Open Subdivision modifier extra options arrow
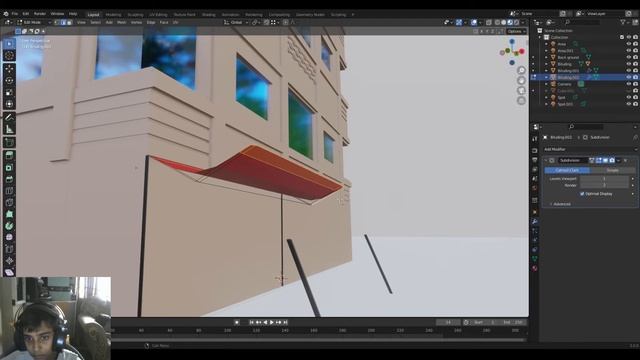640x360 pixels. coord(618,160)
